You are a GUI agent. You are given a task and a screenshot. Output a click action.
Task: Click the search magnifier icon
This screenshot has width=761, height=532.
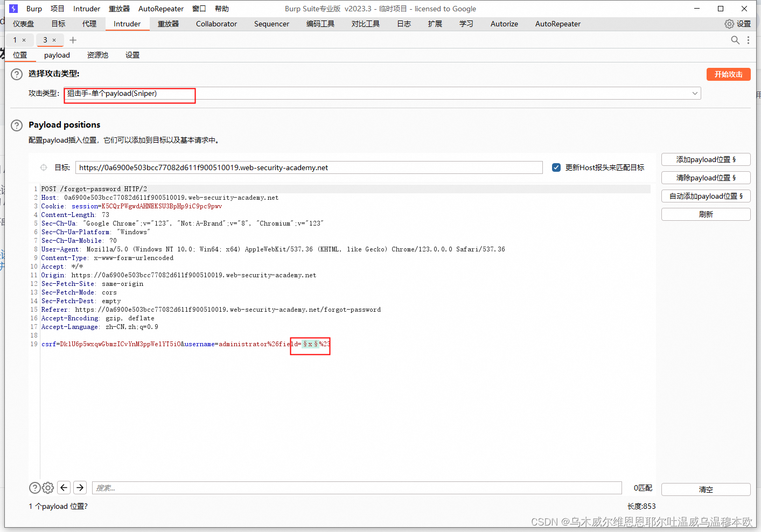click(735, 40)
